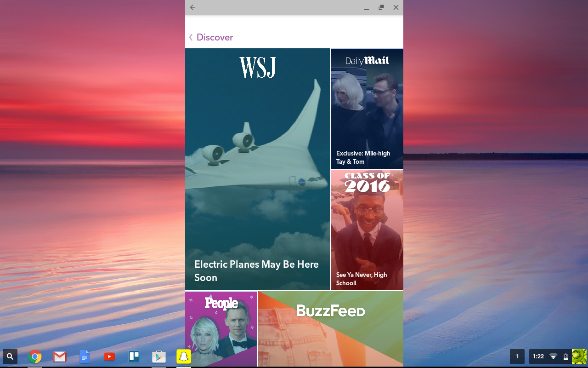Click "See Ya Never, High School!" caption
588x368 pixels.
click(x=362, y=279)
